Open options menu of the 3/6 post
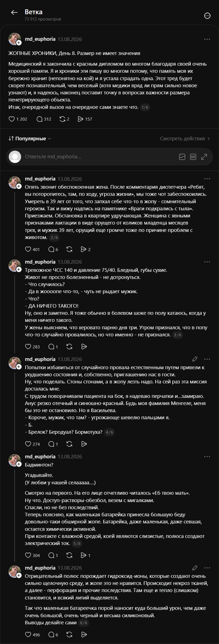 coord(207,262)
